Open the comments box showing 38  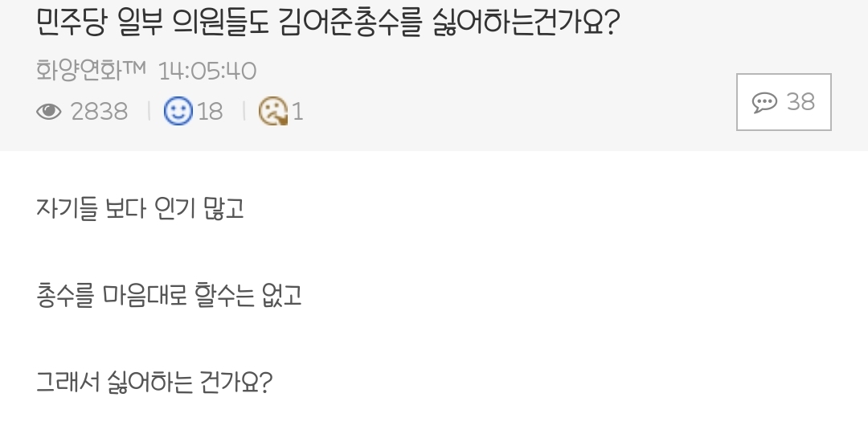[x=784, y=102]
